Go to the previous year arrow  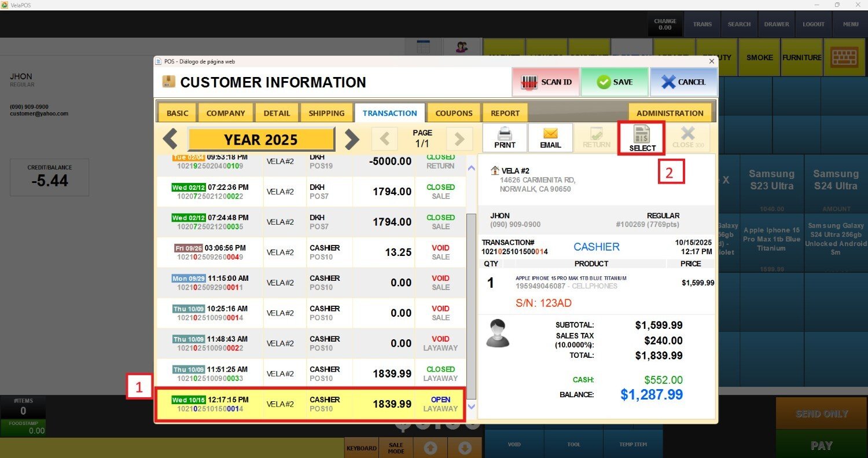(x=170, y=139)
